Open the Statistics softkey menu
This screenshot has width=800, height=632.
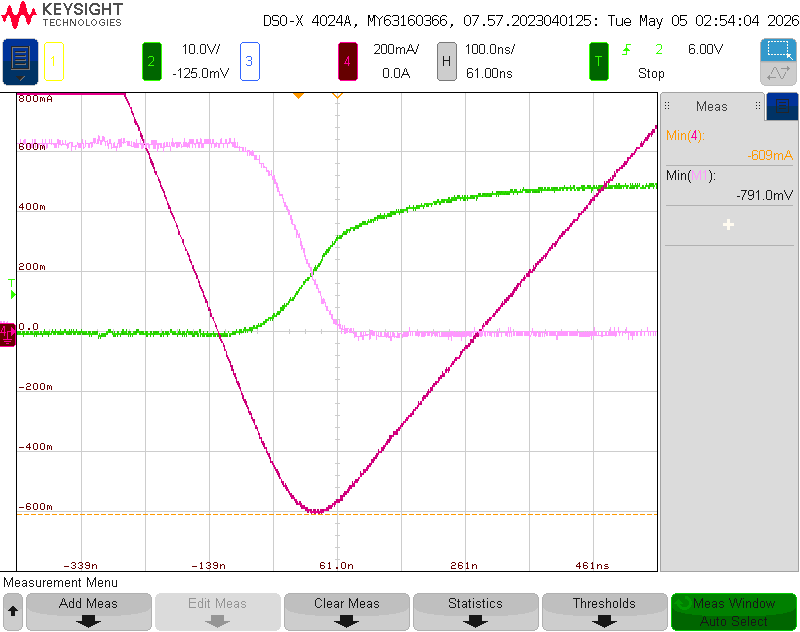point(476,611)
